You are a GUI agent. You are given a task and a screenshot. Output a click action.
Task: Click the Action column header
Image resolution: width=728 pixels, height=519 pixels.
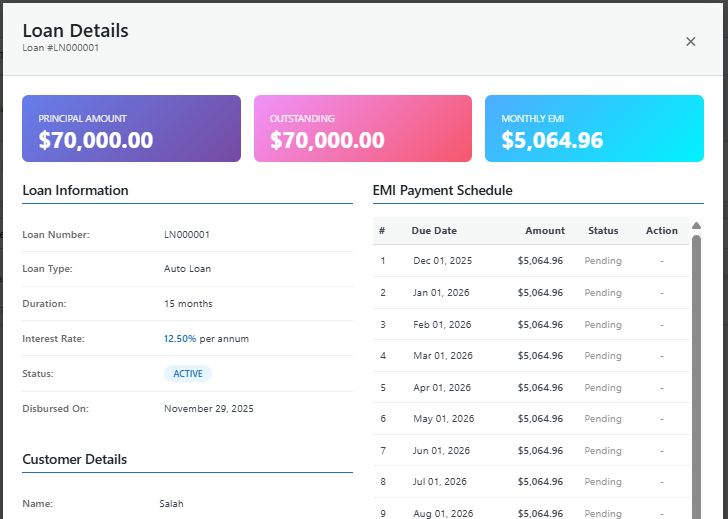click(x=661, y=231)
